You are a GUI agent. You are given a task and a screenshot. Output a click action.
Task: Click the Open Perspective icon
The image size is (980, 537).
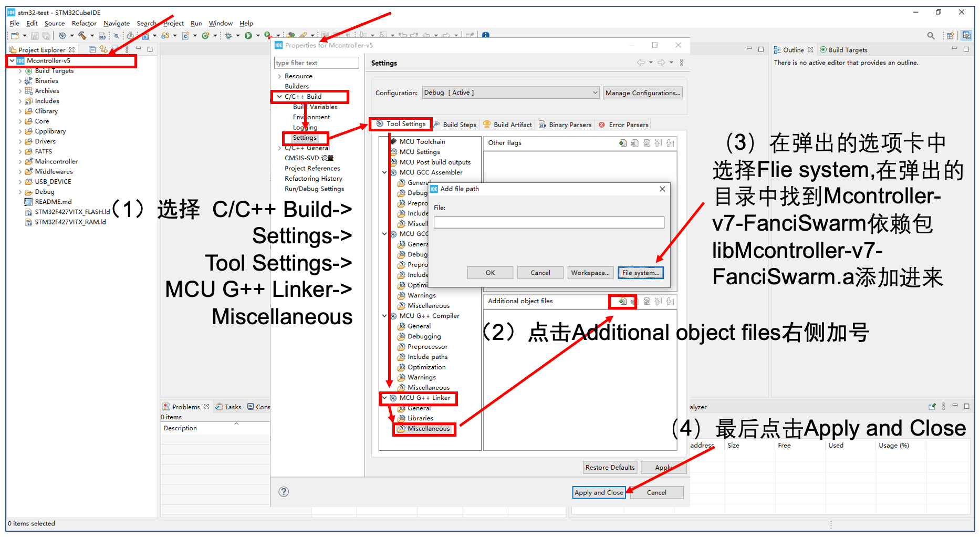click(x=951, y=36)
